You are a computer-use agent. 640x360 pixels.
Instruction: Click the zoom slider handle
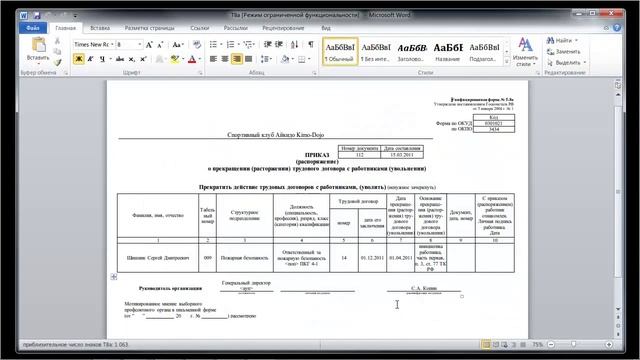coord(573,345)
